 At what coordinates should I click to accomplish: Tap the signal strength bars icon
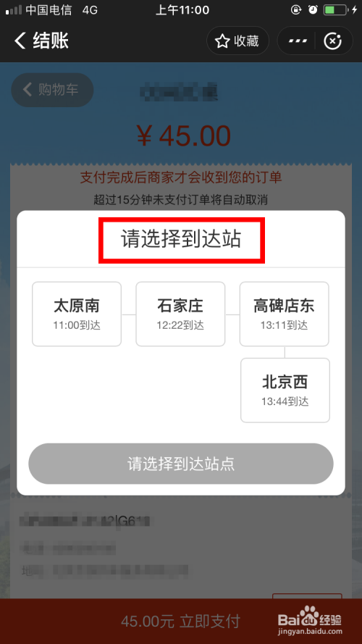click(x=14, y=10)
